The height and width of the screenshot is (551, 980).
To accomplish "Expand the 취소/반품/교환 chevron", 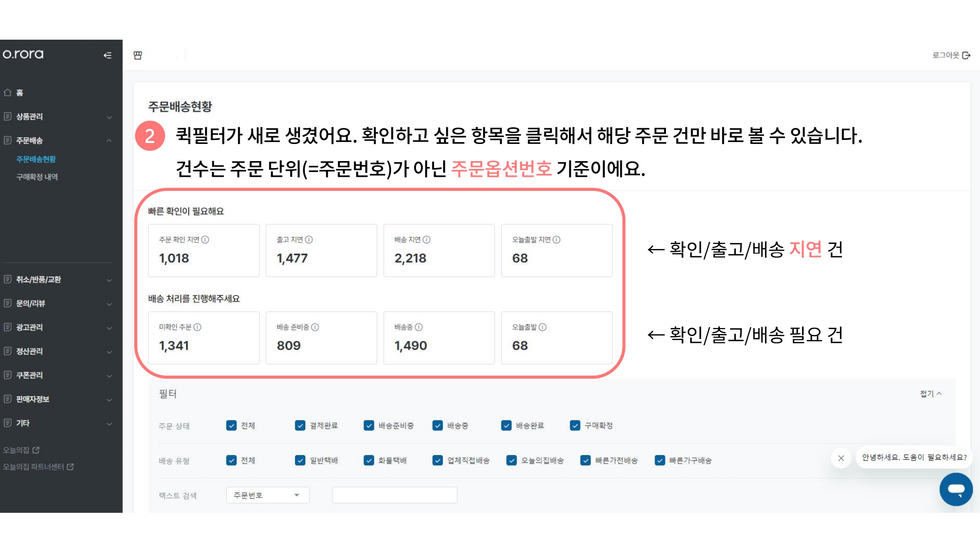I will coord(109,280).
